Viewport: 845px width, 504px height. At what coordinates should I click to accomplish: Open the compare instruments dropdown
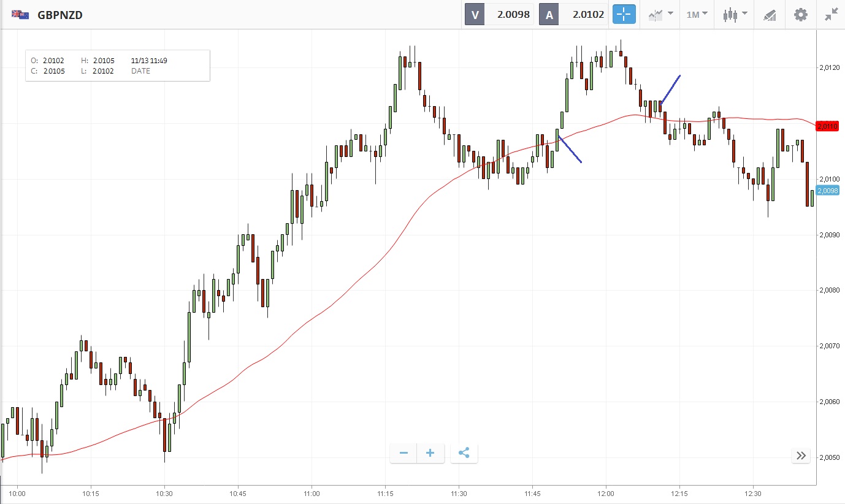point(661,15)
